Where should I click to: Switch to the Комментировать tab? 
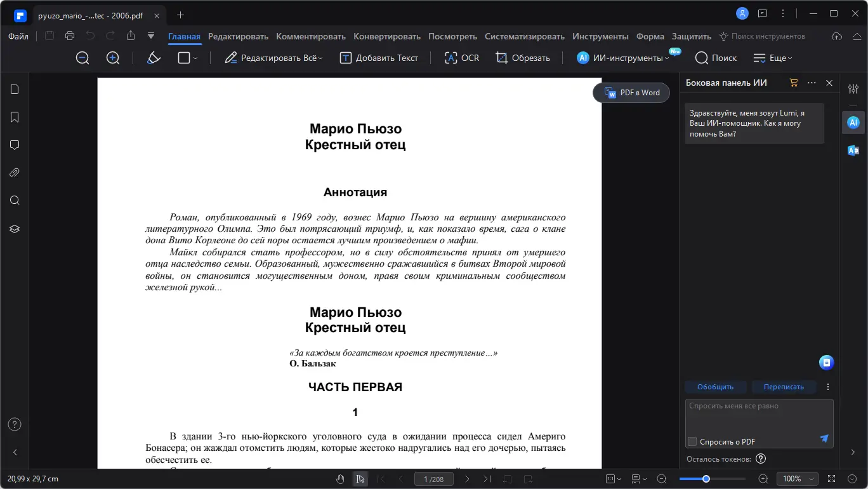[310, 36]
